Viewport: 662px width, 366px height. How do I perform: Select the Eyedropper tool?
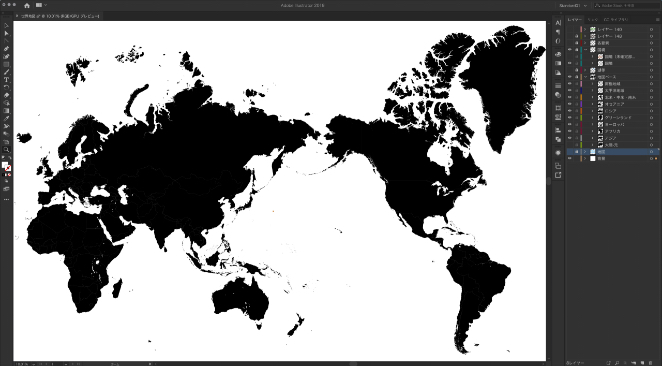pos(6,118)
